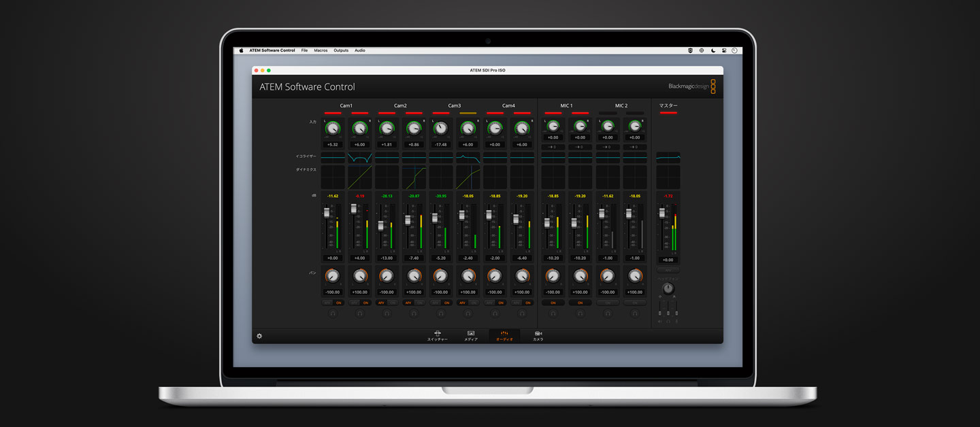This screenshot has height=427, width=980.
Task: Click headphone icon under MIC 2 right channel
Action: point(635,313)
